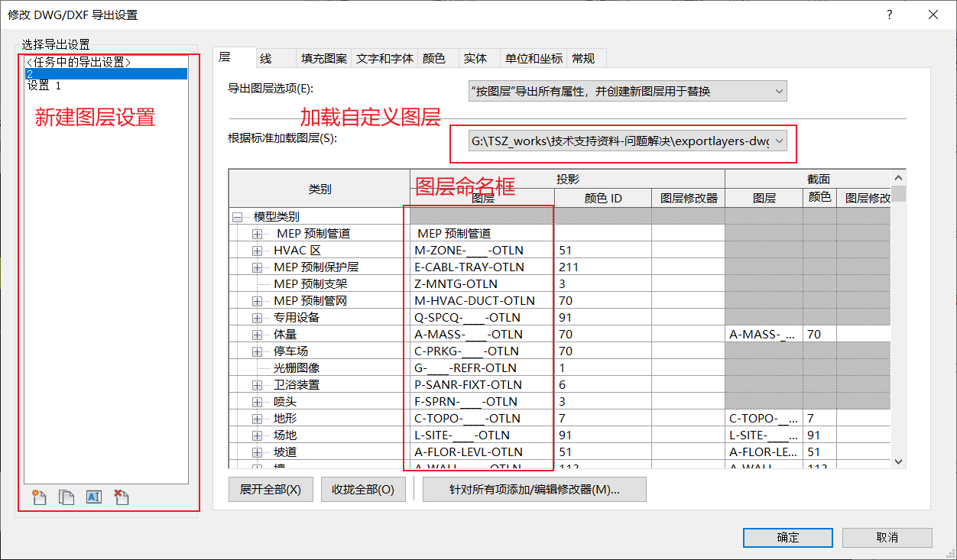This screenshot has height=560, width=957.
Task: Click the 地形 cut layer C-TOPO- cell
Action: (764, 419)
